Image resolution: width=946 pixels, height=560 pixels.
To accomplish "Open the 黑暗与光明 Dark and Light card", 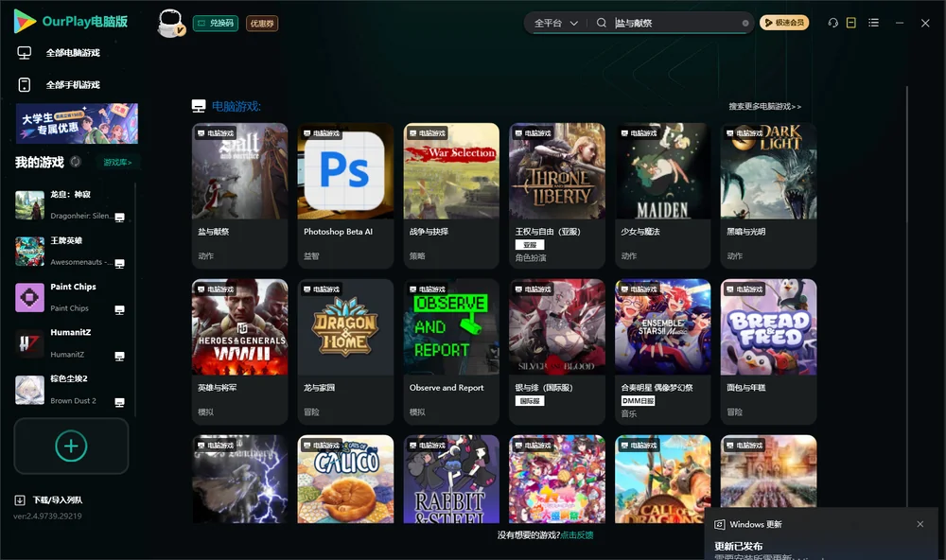I will pos(768,196).
